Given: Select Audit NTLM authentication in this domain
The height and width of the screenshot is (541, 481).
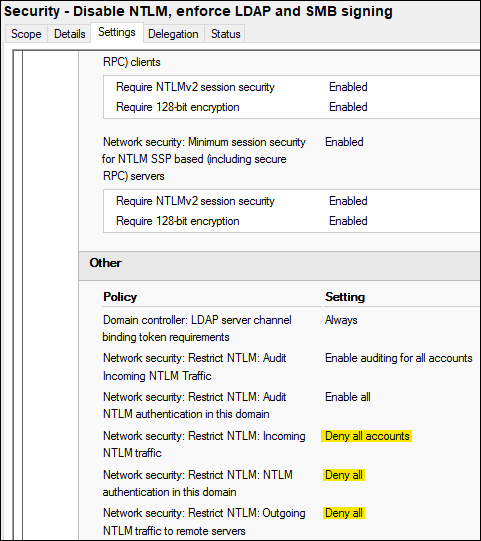Looking at the screenshot, I should click(x=195, y=405).
